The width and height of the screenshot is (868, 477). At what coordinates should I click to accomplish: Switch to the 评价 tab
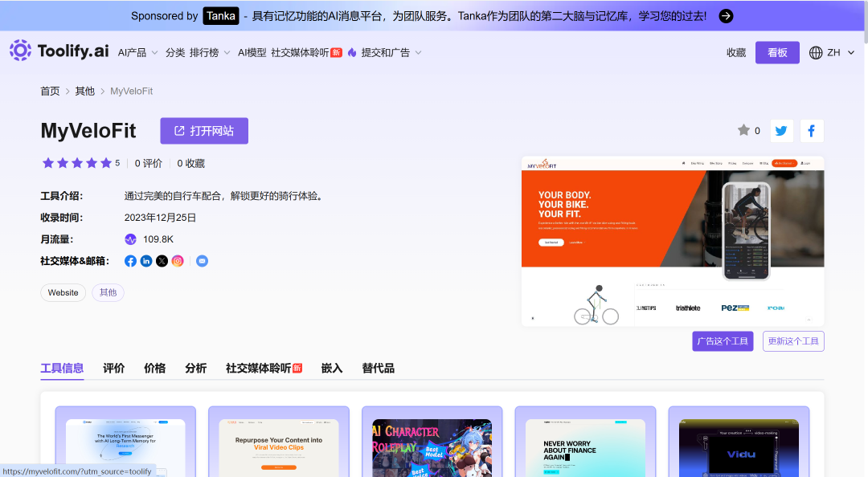point(113,369)
